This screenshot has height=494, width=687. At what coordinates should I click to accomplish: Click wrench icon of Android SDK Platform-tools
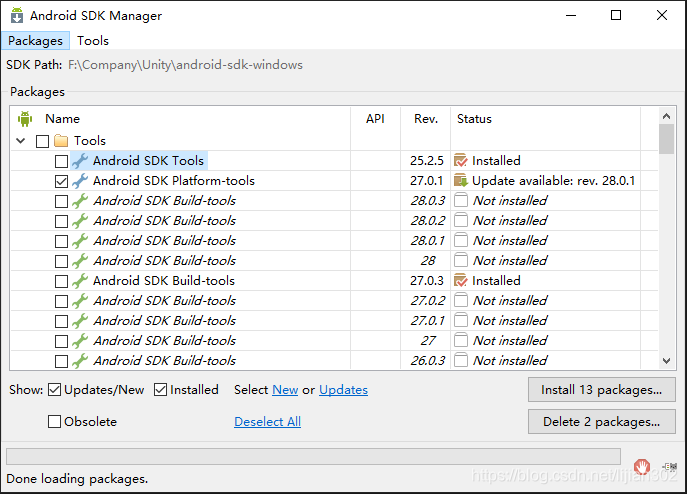(80, 181)
